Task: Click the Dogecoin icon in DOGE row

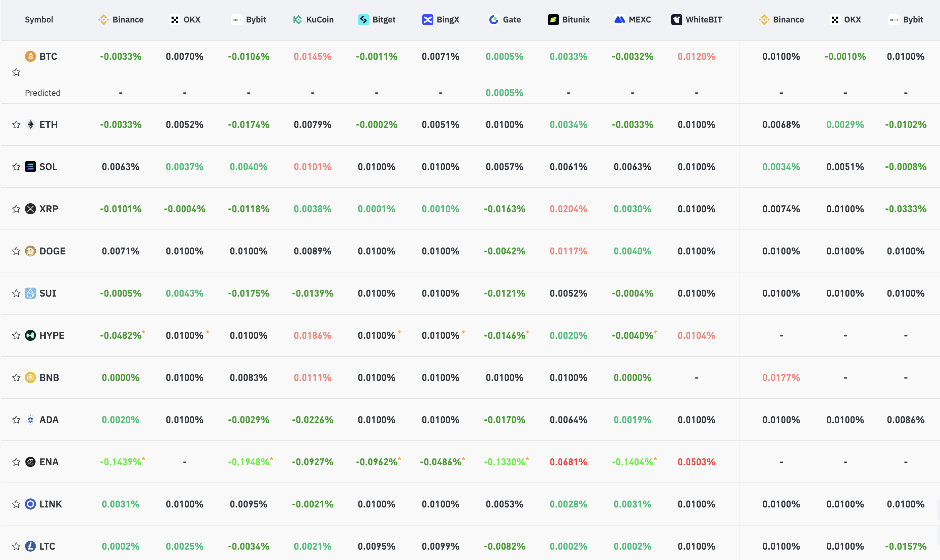Action: [x=30, y=251]
